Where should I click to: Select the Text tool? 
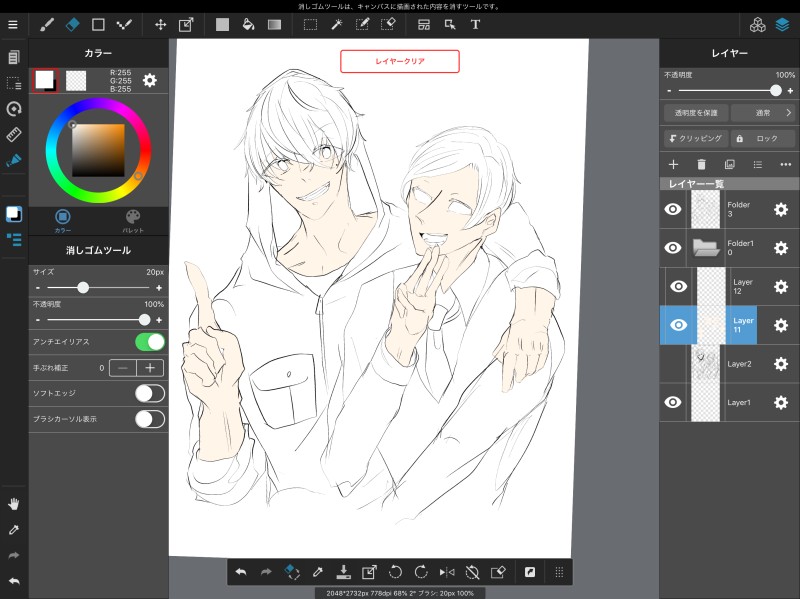coord(476,24)
